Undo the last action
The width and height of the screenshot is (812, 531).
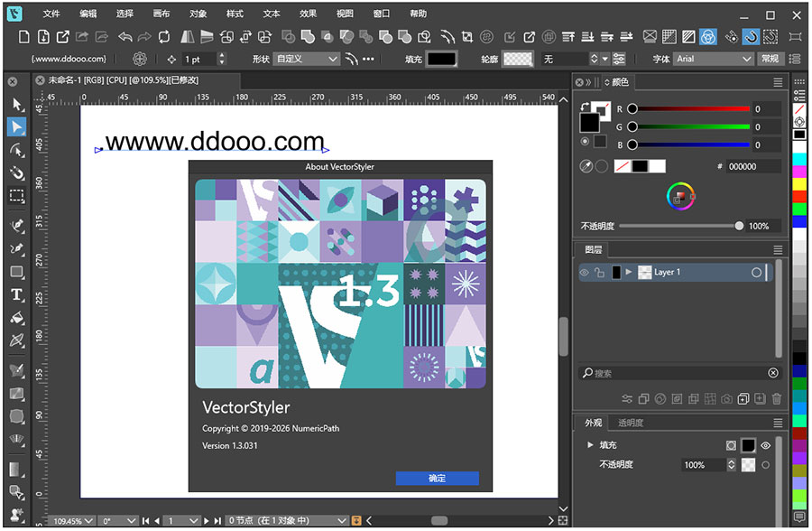[125, 37]
